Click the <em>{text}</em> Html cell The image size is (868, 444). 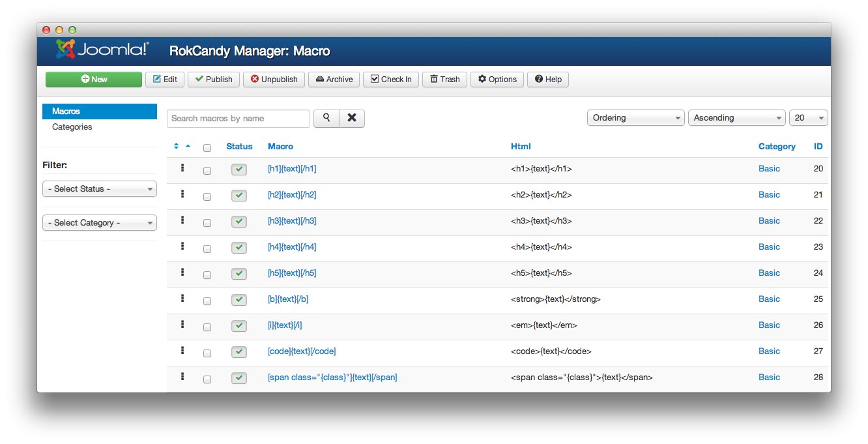(x=543, y=325)
